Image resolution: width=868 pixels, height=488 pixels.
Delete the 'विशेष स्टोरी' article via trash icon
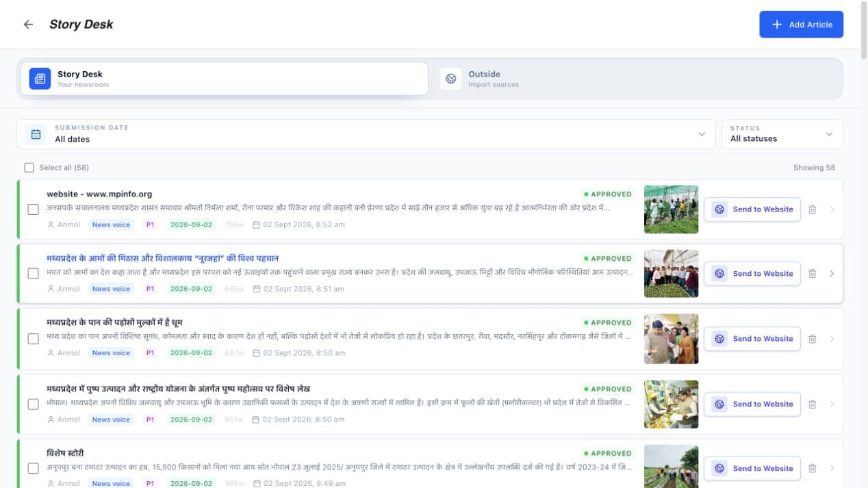[813, 469]
